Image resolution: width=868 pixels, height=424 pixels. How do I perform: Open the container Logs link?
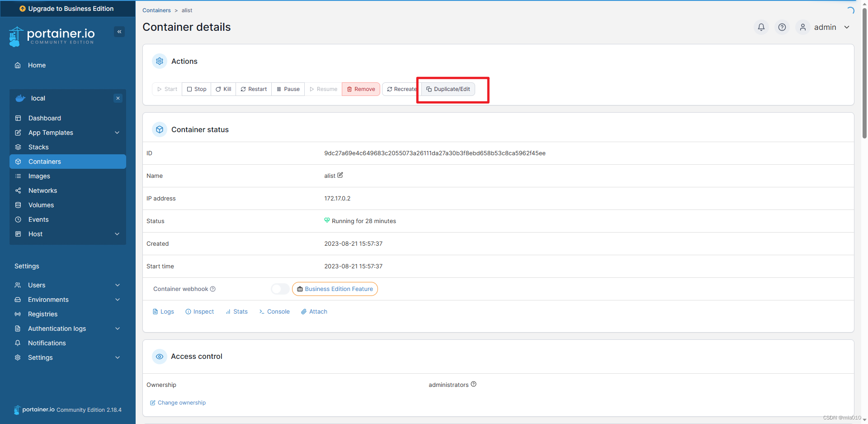tap(163, 312)
